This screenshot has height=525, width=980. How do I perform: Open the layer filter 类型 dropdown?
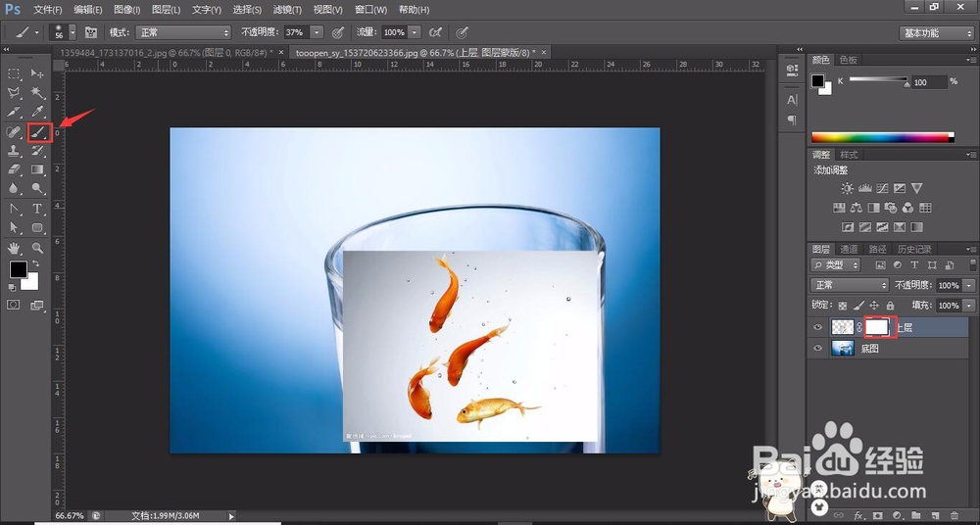(x=835, y=265)
